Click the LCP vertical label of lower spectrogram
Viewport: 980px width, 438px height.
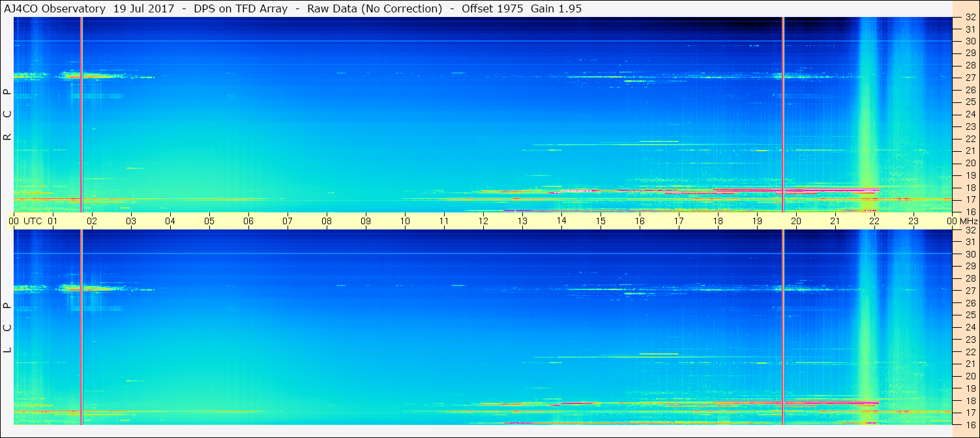click(7, 327)
